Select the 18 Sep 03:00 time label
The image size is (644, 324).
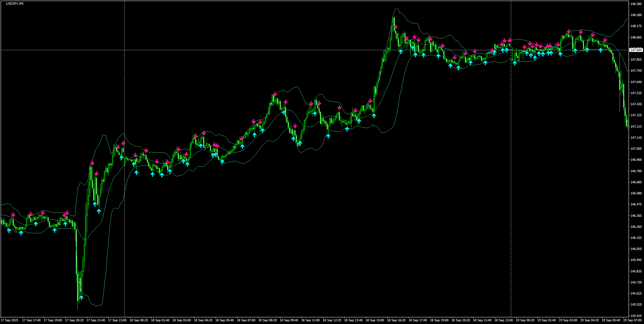tap(181, 320)
